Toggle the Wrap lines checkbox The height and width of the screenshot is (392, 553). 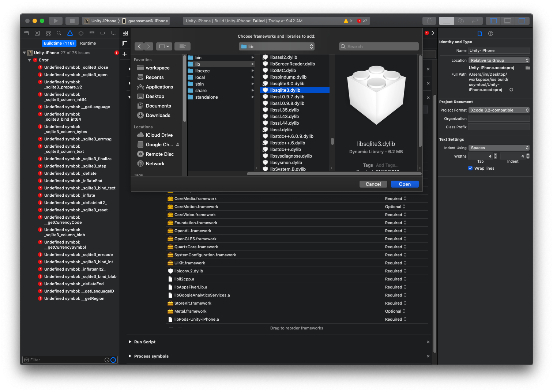click(x=470, y=168)
